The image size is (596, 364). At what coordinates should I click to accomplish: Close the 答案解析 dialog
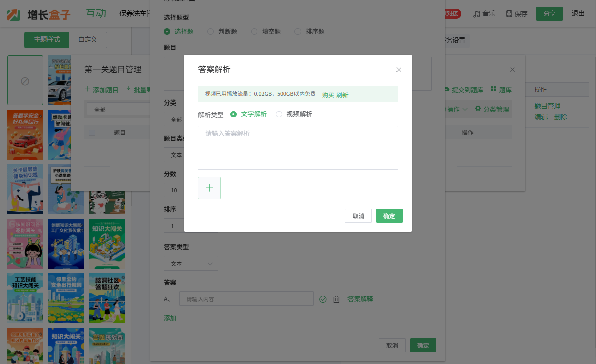(399, 70)
